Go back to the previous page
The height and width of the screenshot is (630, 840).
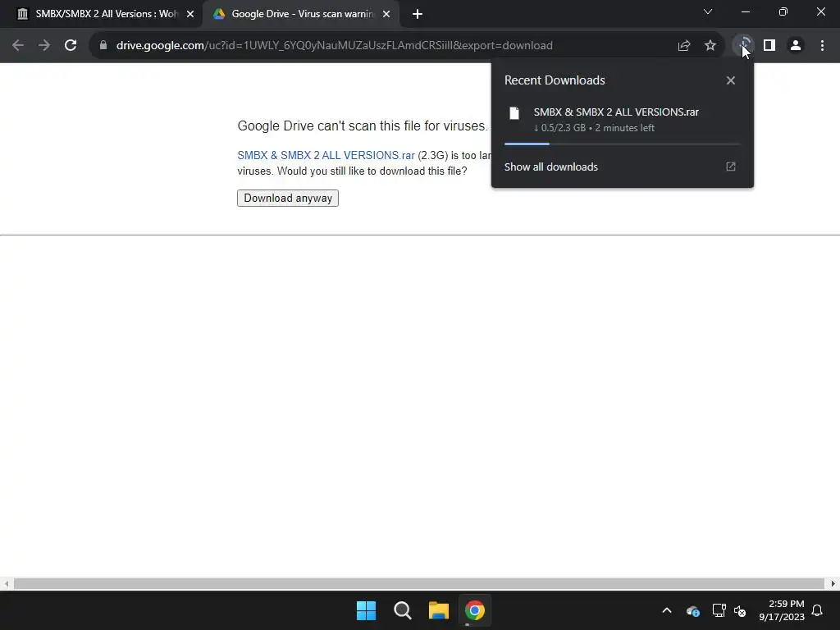tap(18, 46)
